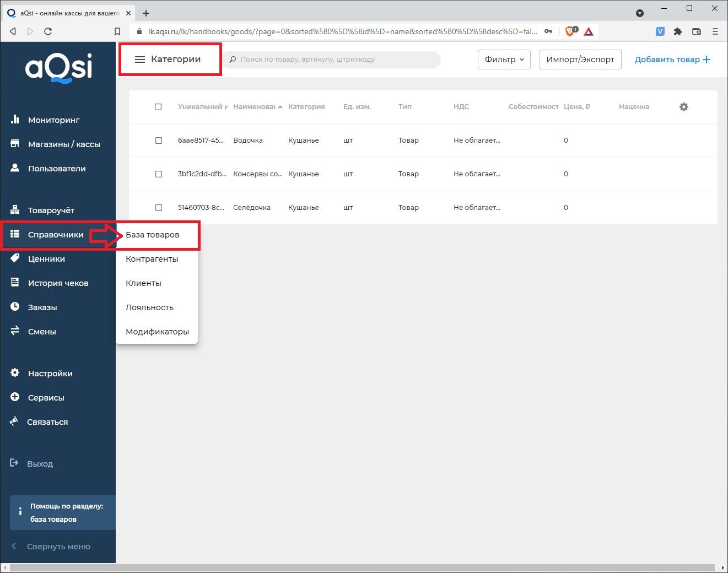Viewport: 728px width, 573px height.
Task: Choose Модификаторы in the submenu
Action: pyautogui.click(x=157, y=332)
